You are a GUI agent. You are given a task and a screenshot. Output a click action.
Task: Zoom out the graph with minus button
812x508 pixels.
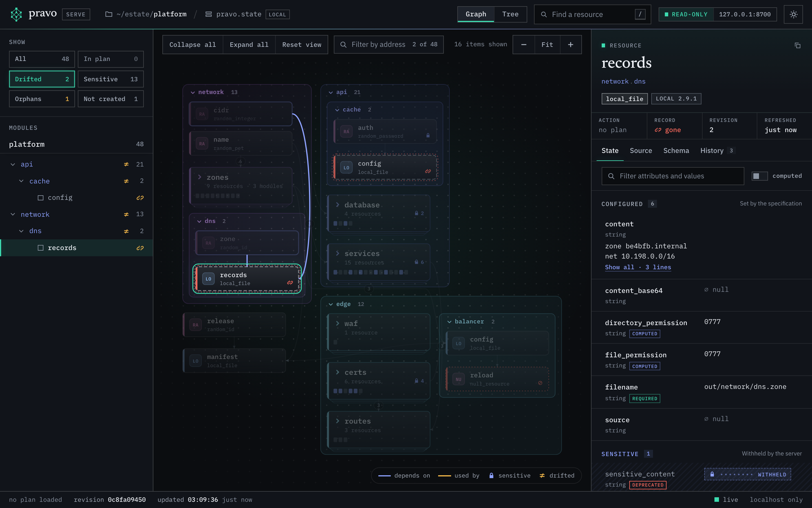coord(524,45)
